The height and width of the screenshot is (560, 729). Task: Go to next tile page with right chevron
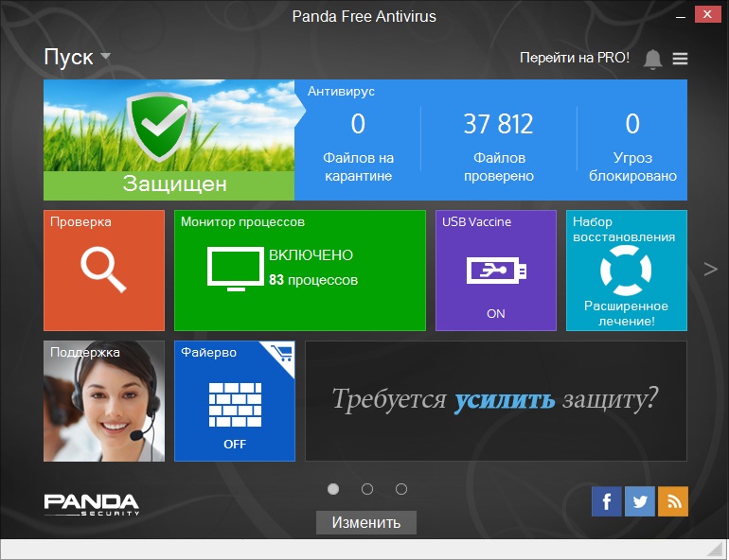point(710,269)
